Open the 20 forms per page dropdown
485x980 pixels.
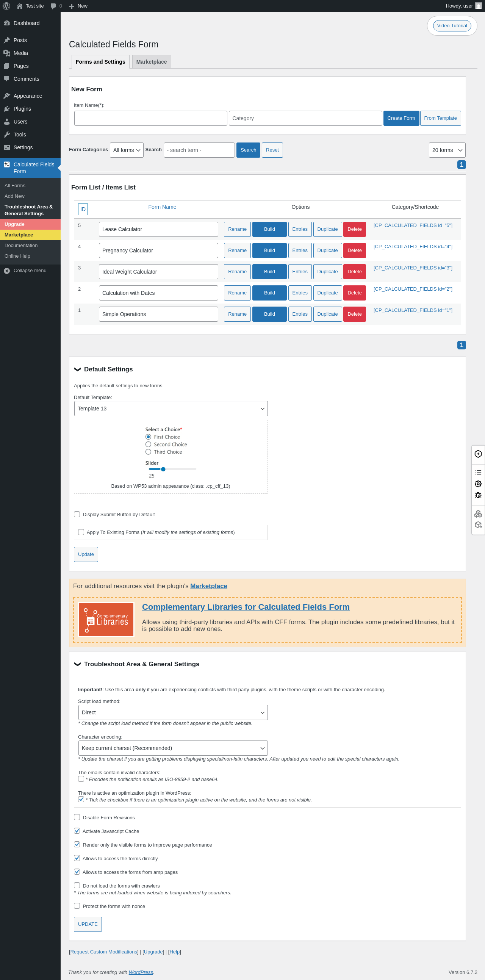[x=447, y=150]
